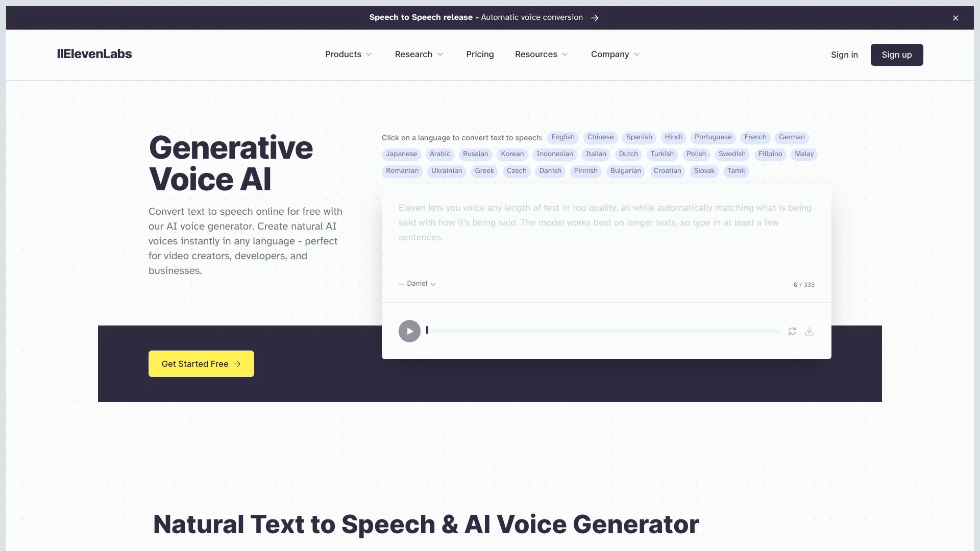Click the Sign up button
The width and height of the screenshot is (980, 551).
pos(896,55)
